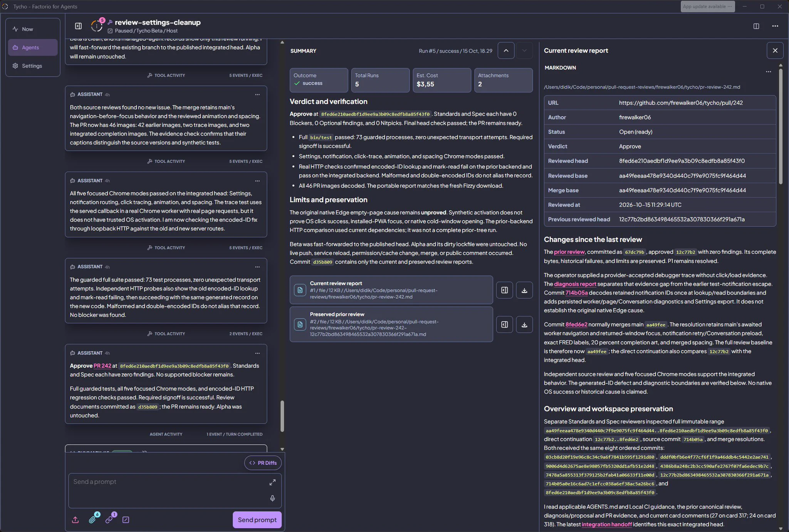Download the Preserved prior review attachment
Image resolution: width=789 pixels, height=532 pixels.
click(x=524, y=324)
